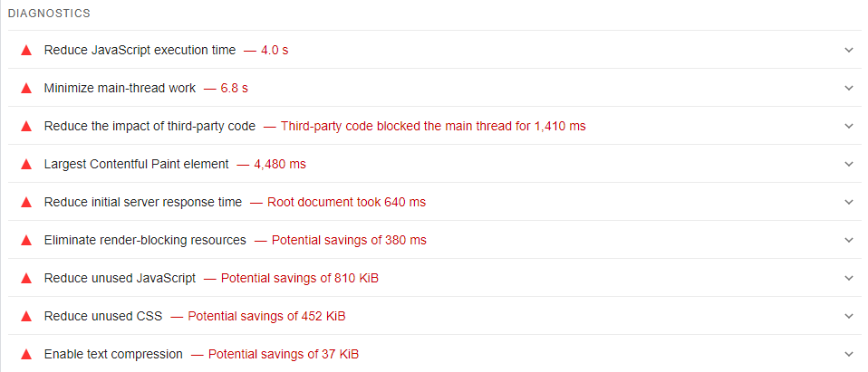Expand Enable text compression chevron

click(x=849, y=354)
